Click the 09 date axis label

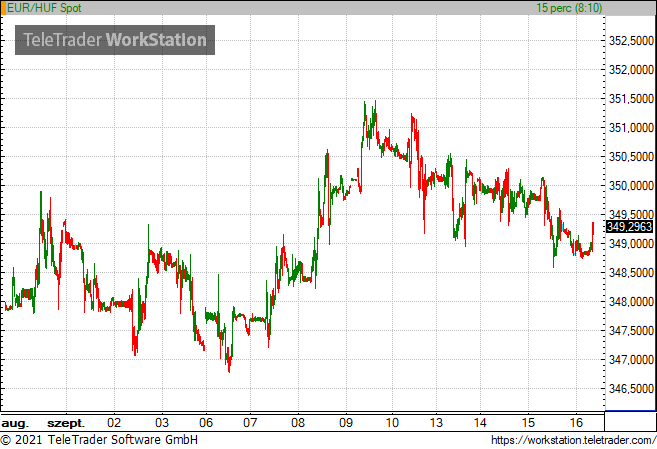346,423
